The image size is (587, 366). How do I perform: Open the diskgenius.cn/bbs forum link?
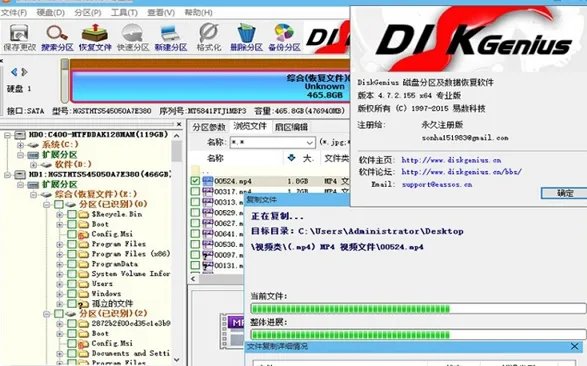[x=461, y=172]
